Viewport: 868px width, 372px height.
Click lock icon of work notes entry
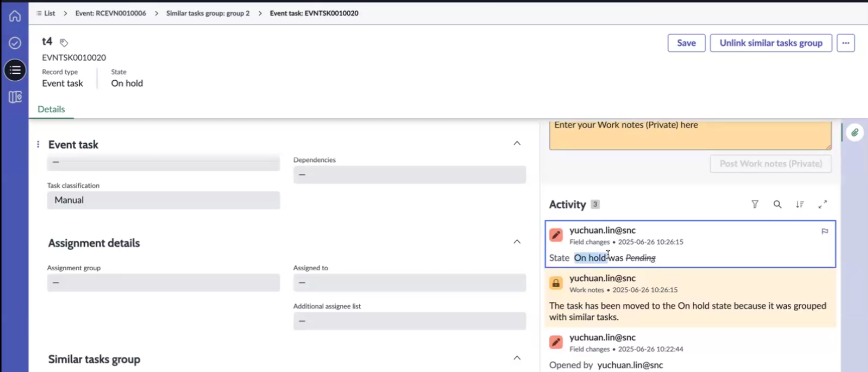pyautogui.click(x=556, y=283)
